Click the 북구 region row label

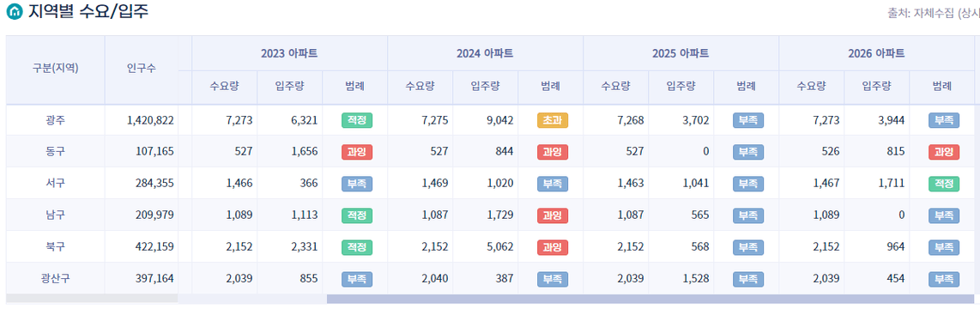pyautogui.click(x=56, y=247)
